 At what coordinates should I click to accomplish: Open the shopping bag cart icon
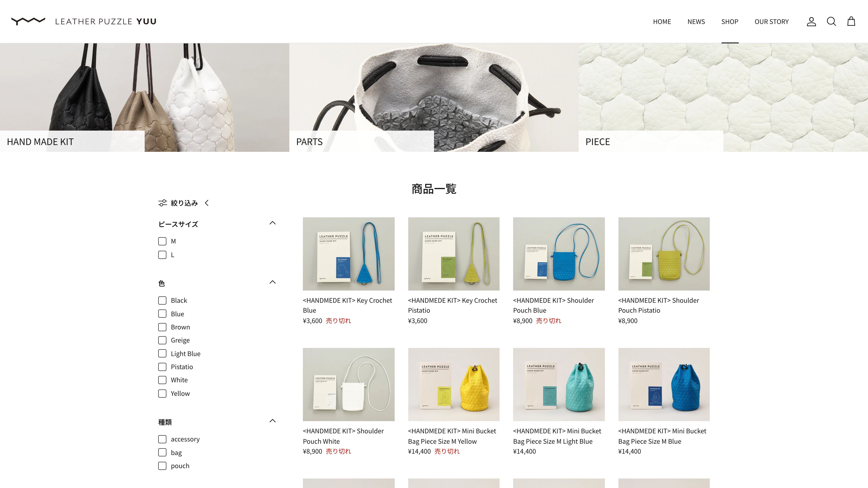[851, 21]
